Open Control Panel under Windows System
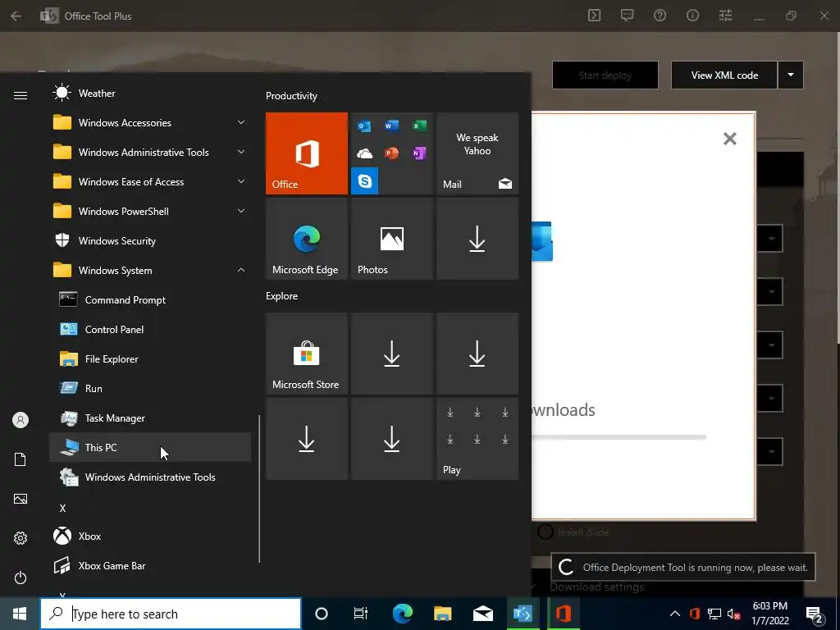The image size is (840, 630). [150, 330]
